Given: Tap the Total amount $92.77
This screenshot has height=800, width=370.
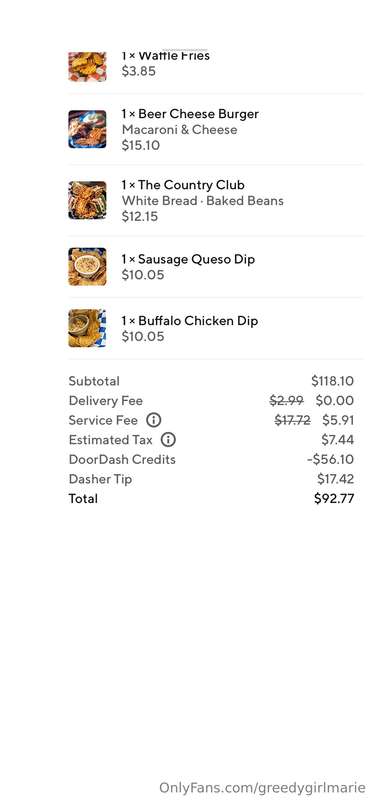Looking at the screenshot, I should (334, 498).
